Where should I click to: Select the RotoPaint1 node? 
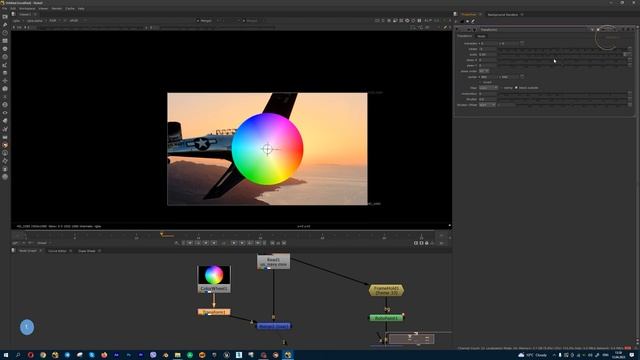coord(386,318)
